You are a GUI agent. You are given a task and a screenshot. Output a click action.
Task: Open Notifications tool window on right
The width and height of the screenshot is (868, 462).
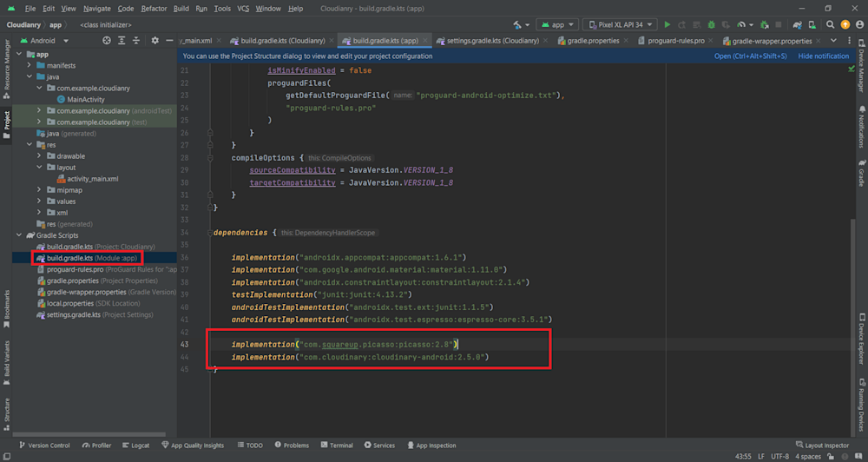coord(861,126)
